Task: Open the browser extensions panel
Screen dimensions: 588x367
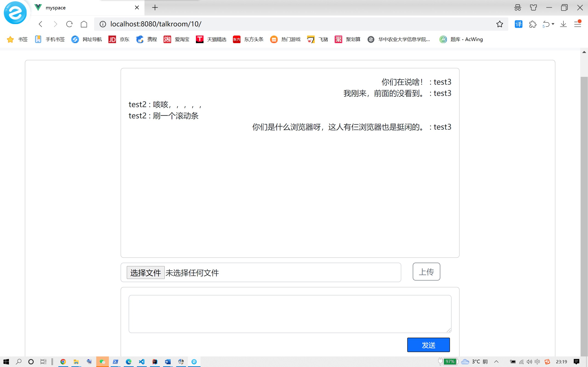Action: (533, 24)
